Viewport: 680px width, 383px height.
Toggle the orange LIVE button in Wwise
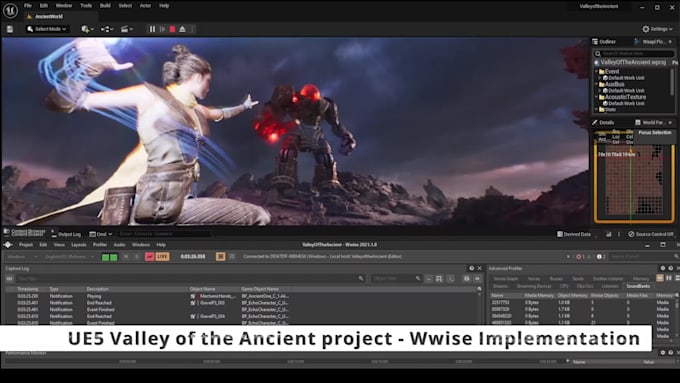[x=162, y=257]
